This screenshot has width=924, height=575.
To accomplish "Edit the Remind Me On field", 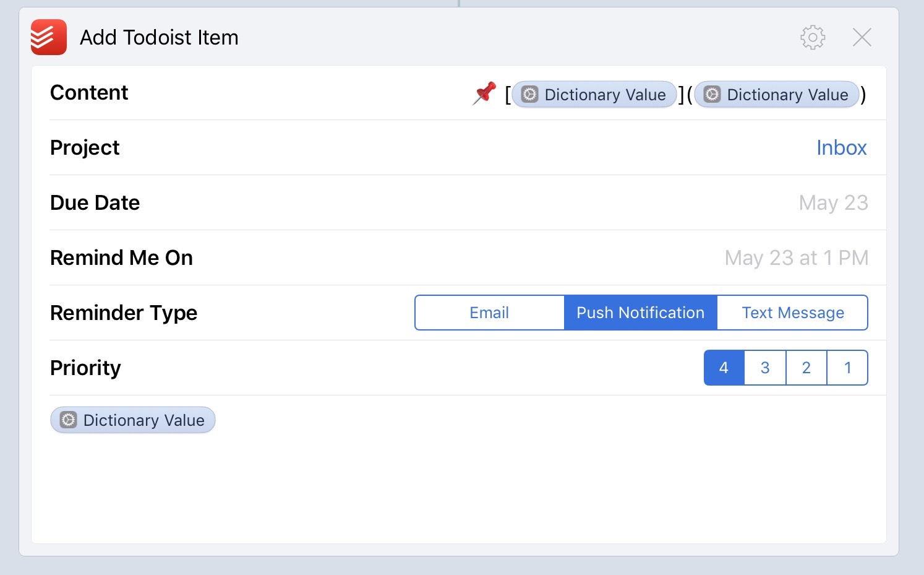I will coord(796,258).
